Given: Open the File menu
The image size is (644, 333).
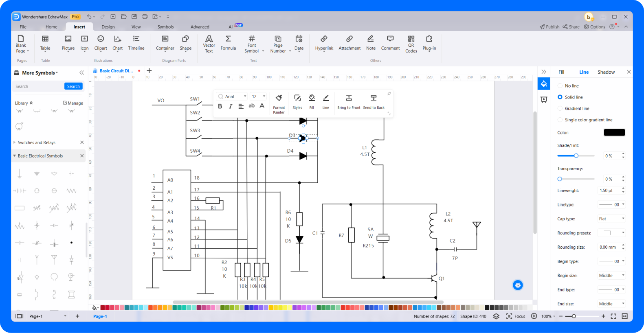Looking at the screenshot, I should [23, 27].
